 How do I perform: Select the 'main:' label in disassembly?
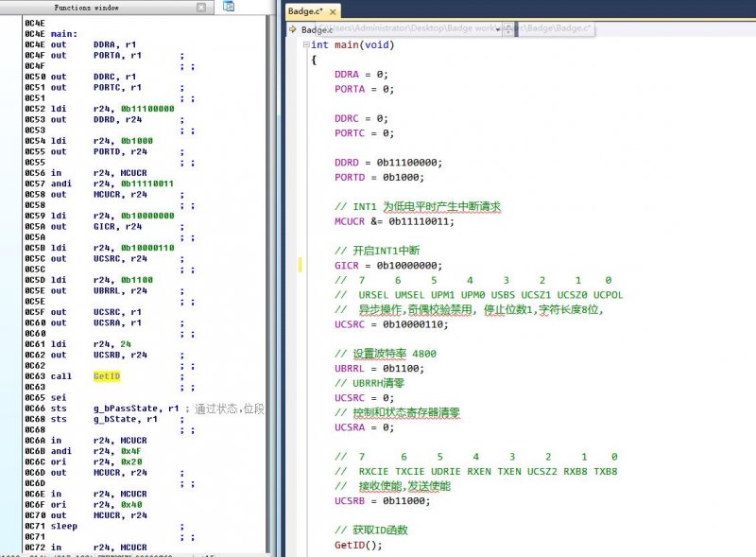coord(63,34)
